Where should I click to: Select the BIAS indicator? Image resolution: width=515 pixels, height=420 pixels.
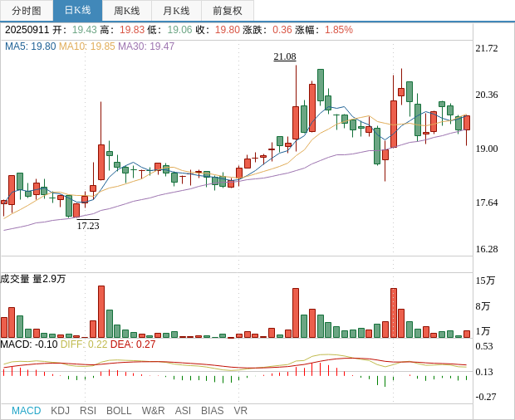coord(212,411)
